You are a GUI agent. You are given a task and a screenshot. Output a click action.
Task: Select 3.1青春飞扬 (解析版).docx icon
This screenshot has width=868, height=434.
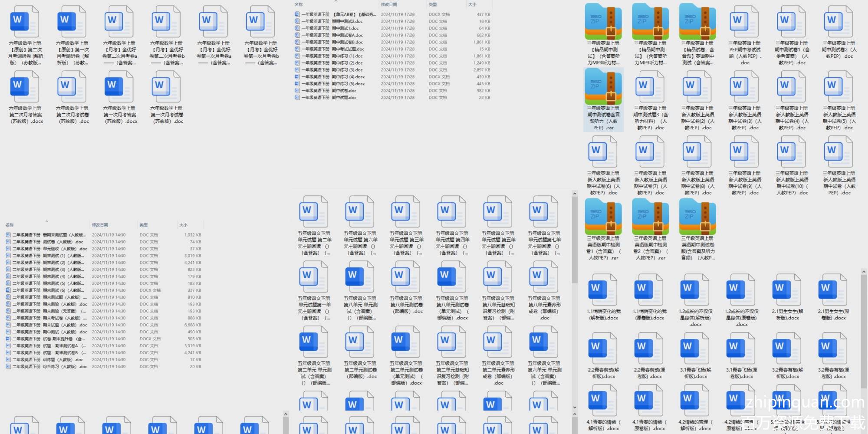click(x=695, y=349)
